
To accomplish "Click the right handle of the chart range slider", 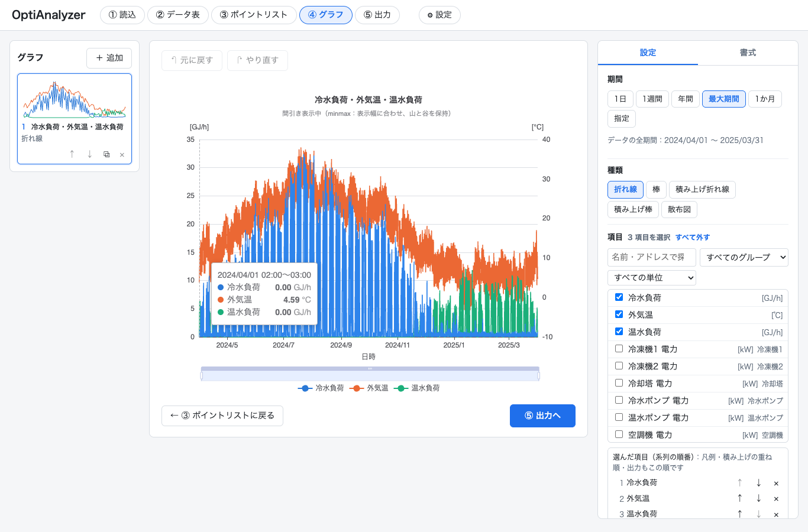I will click(539, 375).
